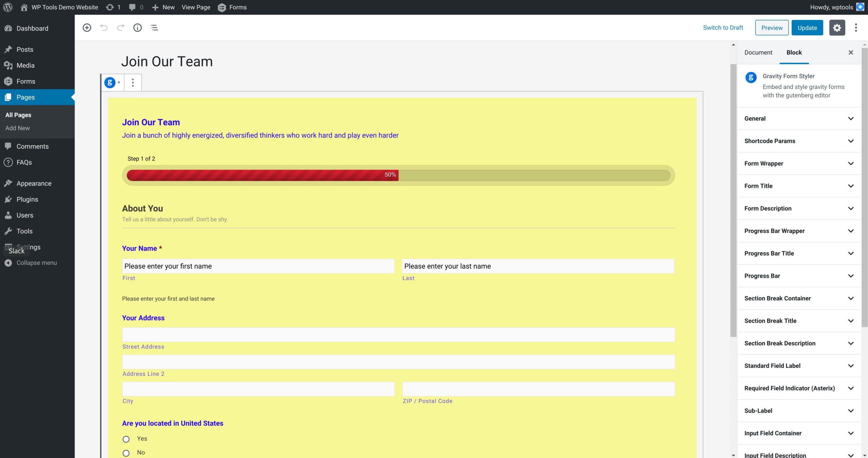Click the first name input field
Viewport: 868px width, 458px height.
(258, 265)
